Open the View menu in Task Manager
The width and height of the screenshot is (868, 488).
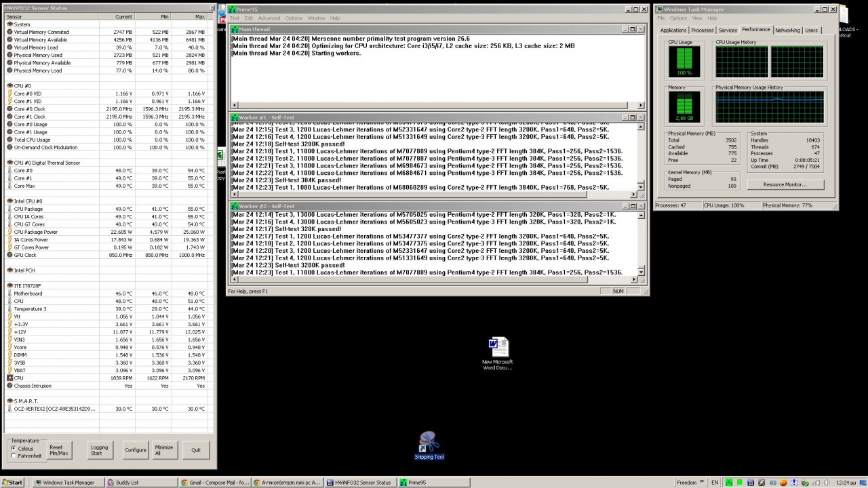[x=696, y=18]
